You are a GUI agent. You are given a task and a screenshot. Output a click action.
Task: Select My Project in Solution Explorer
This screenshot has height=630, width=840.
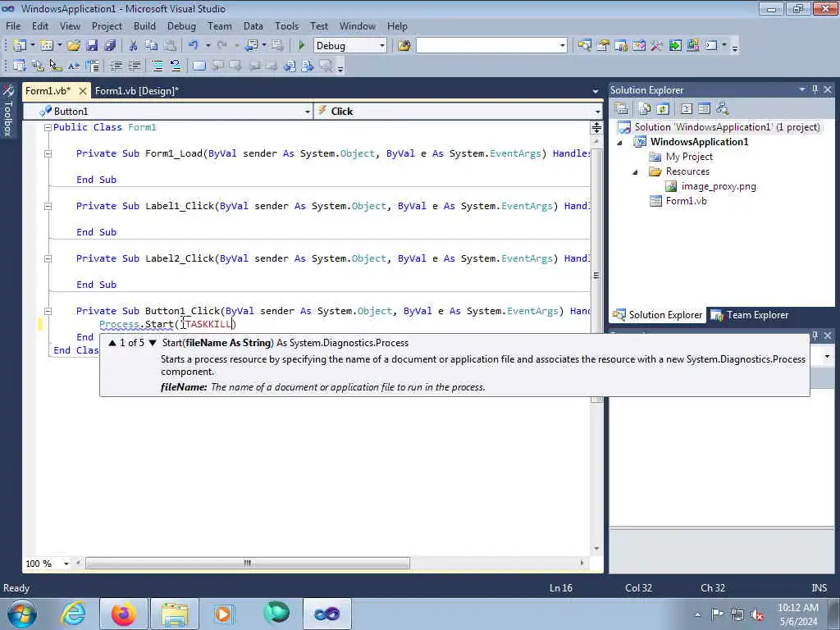coord(689,157)
